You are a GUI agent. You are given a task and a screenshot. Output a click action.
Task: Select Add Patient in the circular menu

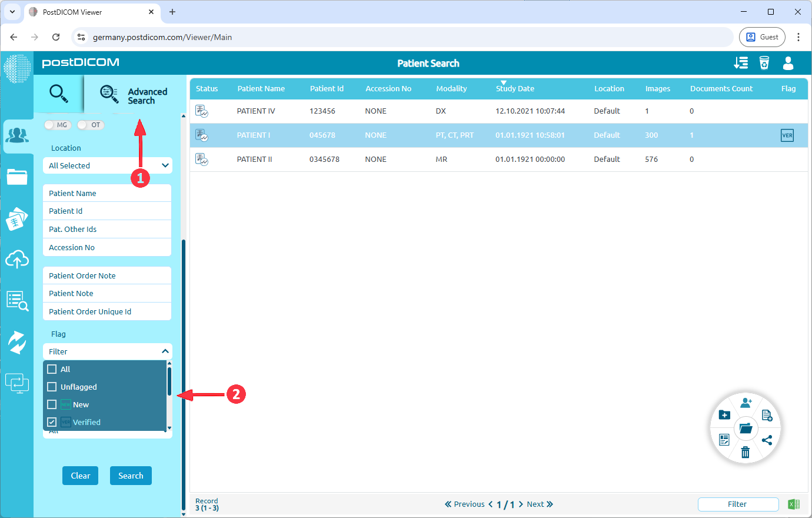(x=746, y=402)
